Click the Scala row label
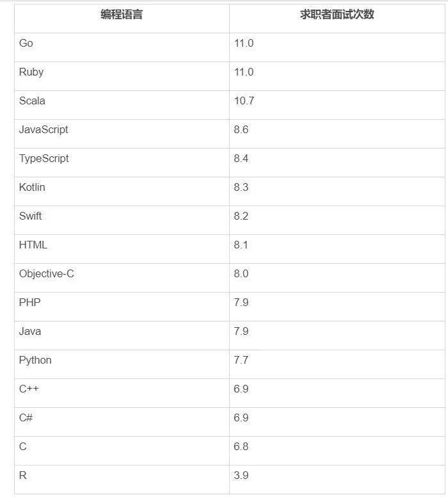Viewport: 448px width, 502px height. (32, 101)
